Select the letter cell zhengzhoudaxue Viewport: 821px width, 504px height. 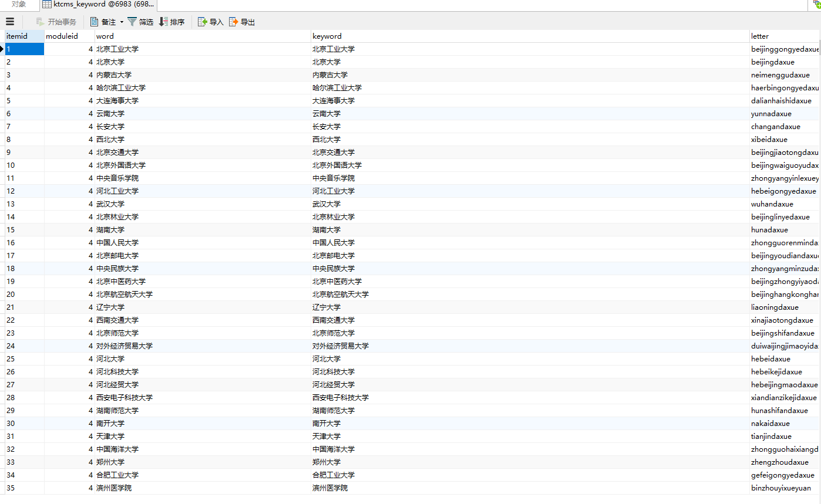pos(785,462)
